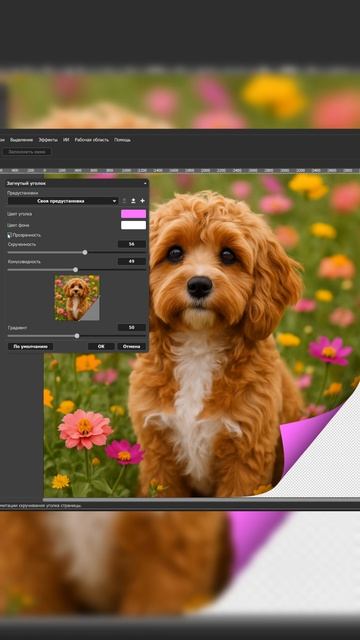Click the Скрученность slider handle

click(x=85, y=252)
